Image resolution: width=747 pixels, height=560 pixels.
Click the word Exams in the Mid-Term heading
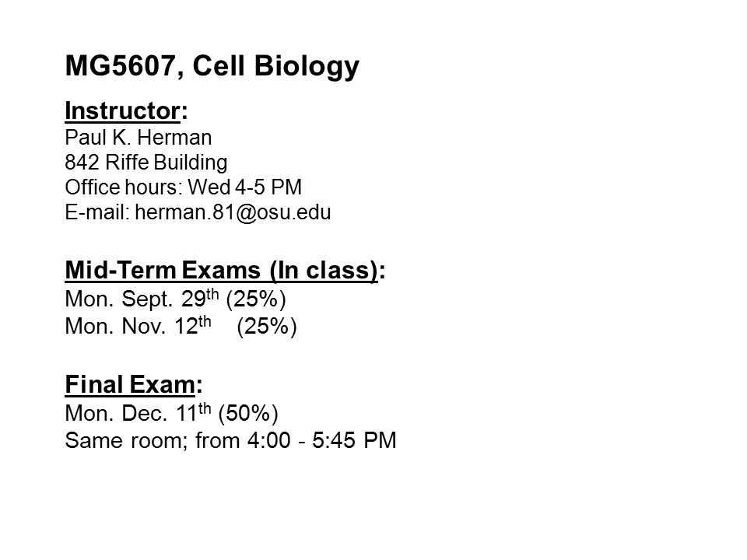coord(220,271)
